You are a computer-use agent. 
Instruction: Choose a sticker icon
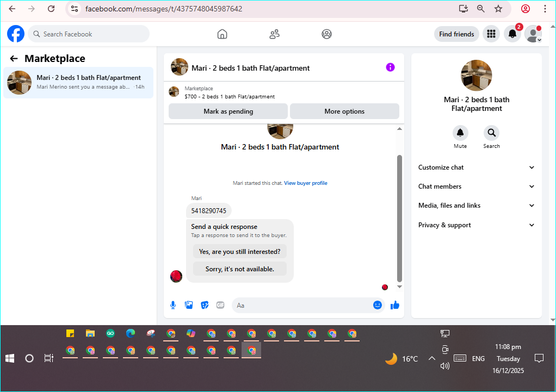(x=205, y=305)
